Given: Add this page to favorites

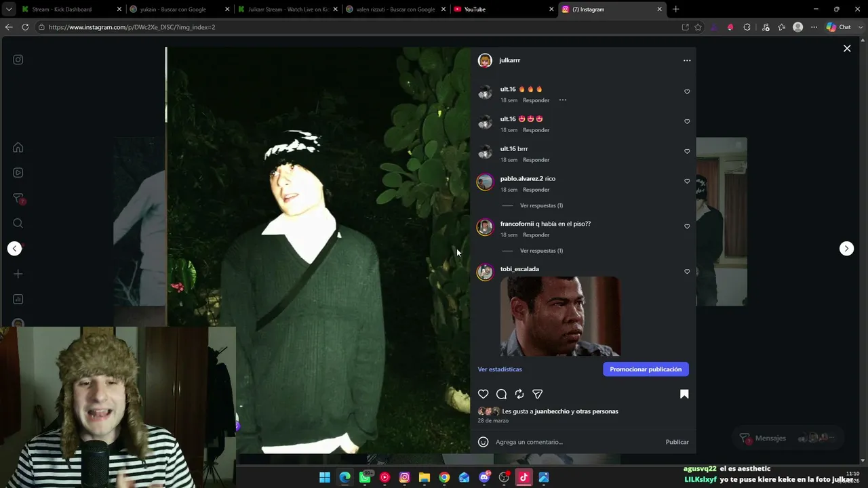Looking at the screenshot, I should [x=698, y=27].
